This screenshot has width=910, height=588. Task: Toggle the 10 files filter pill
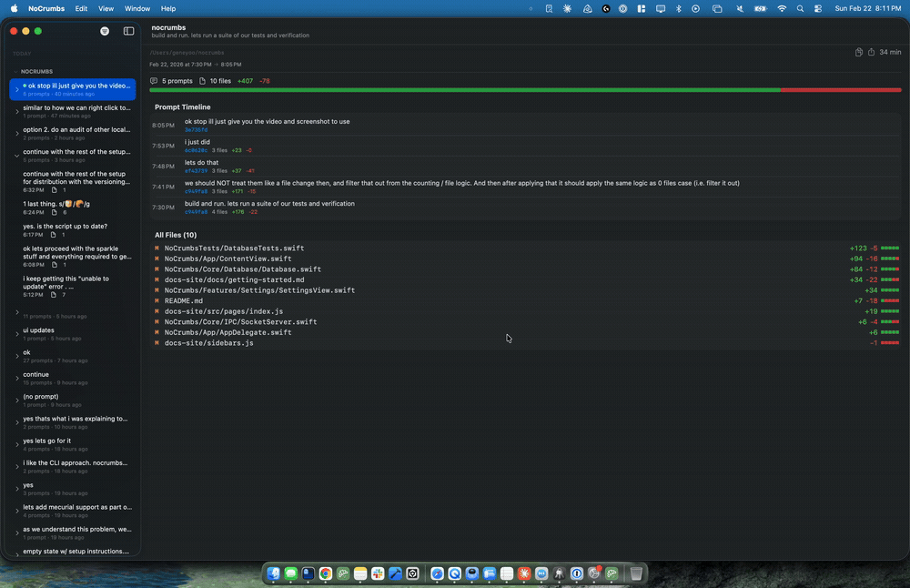221,80
